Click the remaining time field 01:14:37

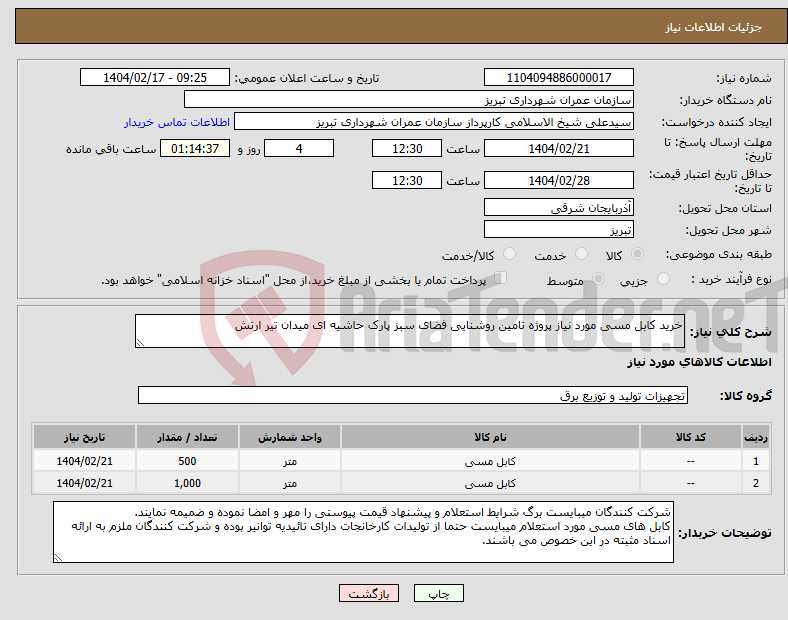pyautogui.click(x=195, y=149)
